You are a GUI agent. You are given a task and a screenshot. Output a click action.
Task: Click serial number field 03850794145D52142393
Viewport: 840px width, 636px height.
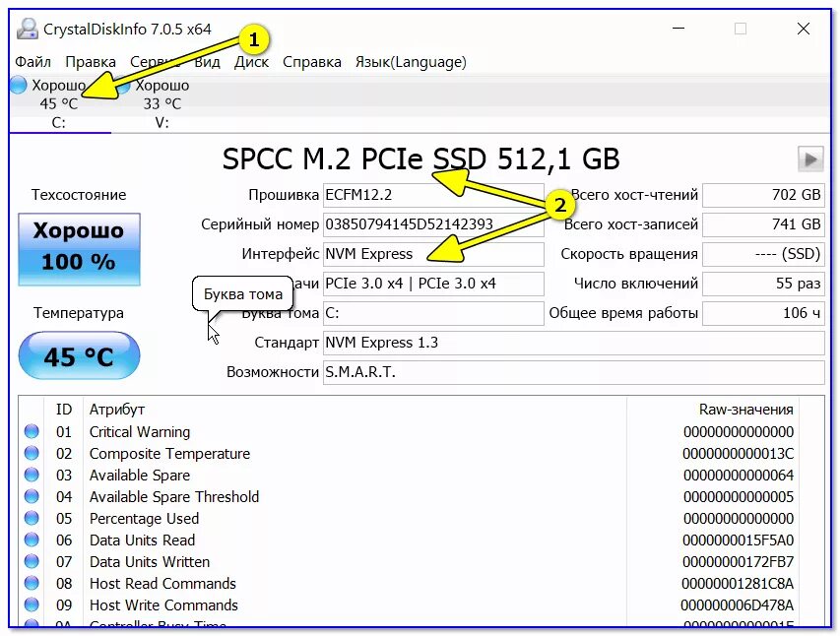(433, 224)
